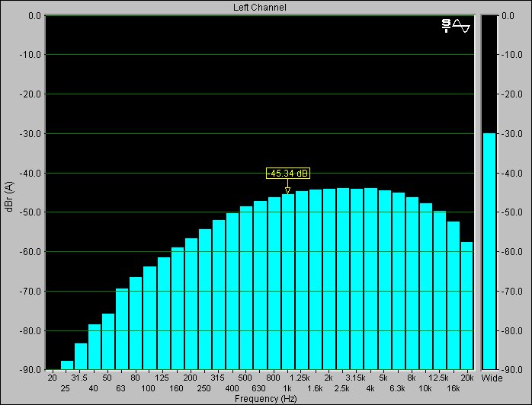Click the '0.0' label on right meter scale
This screenshot has width=532, height=405.
508,15
